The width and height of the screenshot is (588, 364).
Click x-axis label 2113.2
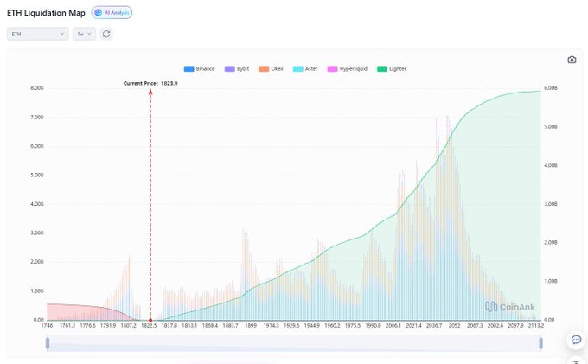point(536,325)
